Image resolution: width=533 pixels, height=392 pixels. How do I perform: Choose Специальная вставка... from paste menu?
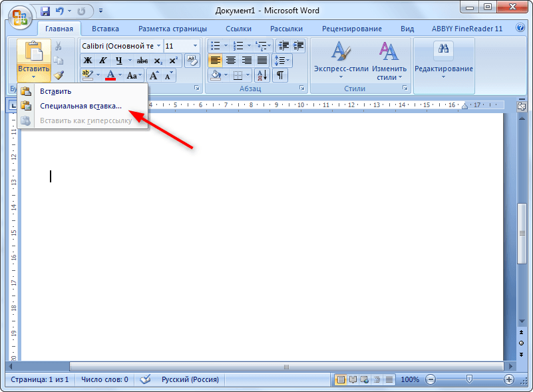(81, 106)
